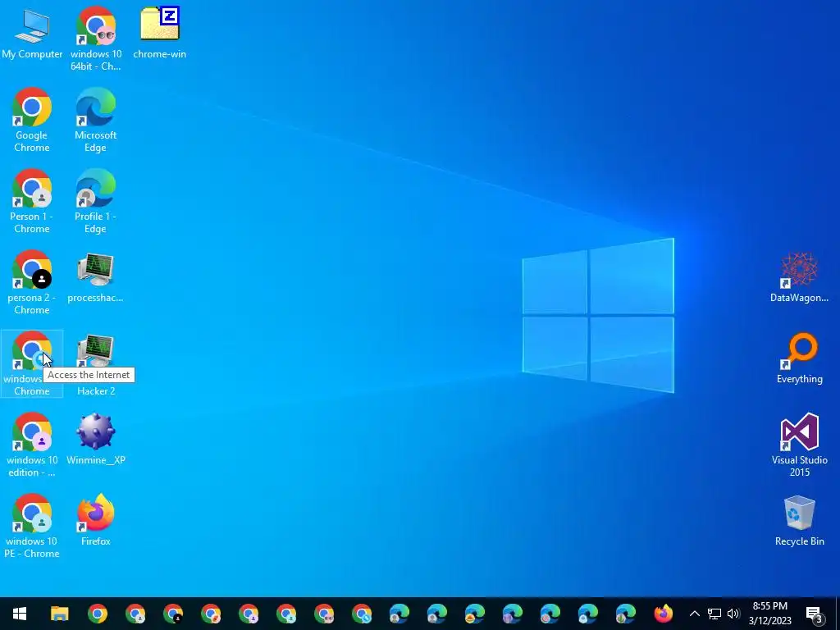The height and width of the screenshot is (630, 840).
Task: Open File Explorer from the taskbar
Action: [59, 614]
